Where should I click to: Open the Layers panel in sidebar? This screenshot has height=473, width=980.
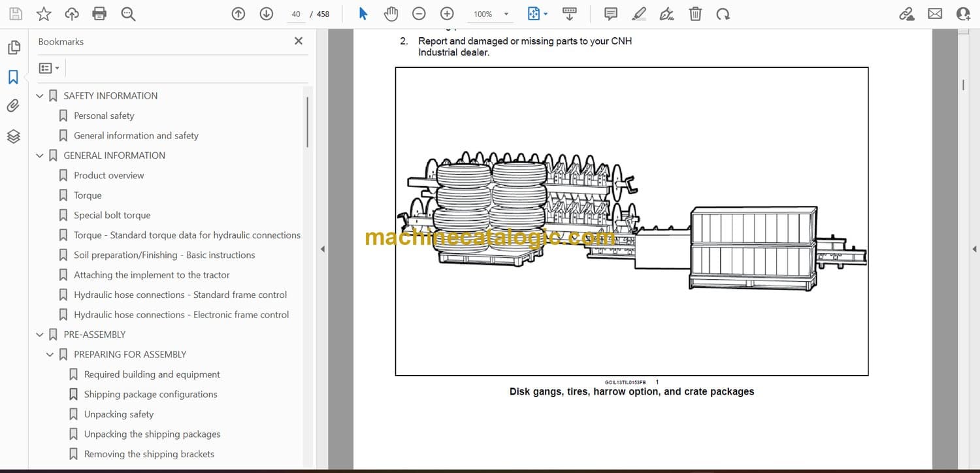[x=13, y=136]
